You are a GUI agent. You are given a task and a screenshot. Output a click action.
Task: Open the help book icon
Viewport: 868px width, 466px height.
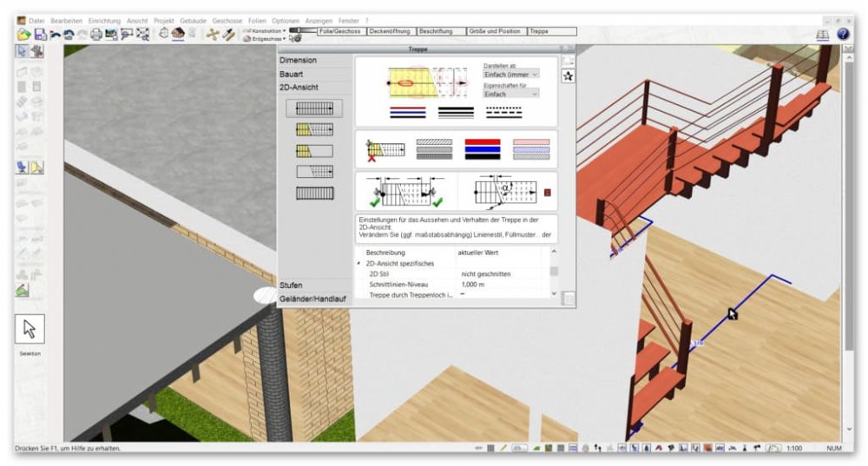(x=823, y=35)
